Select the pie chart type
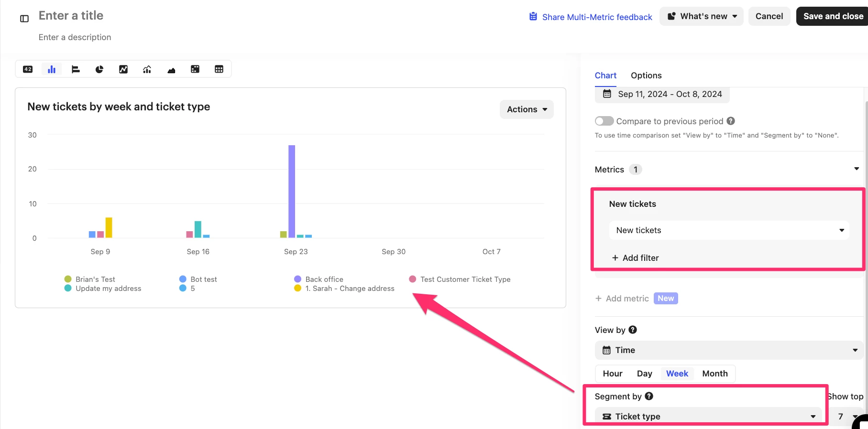The height and width of the screenshot is (429, 868). [99, 69]
